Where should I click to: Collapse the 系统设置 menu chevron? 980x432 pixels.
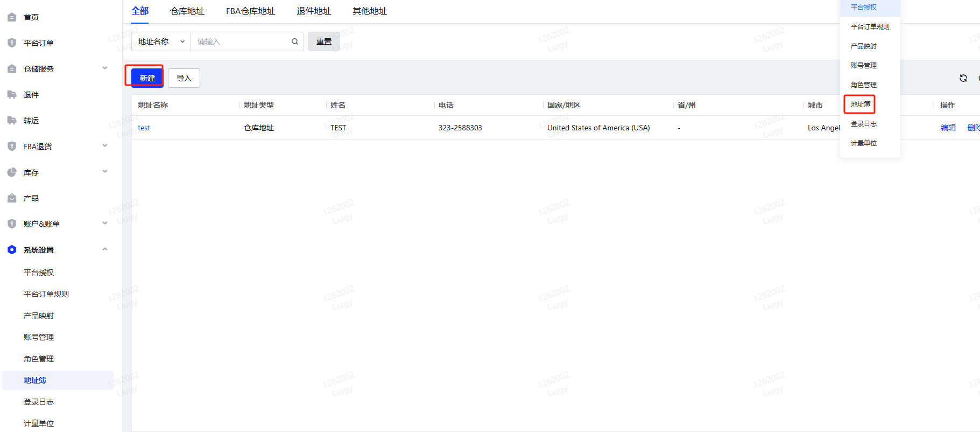105,249
